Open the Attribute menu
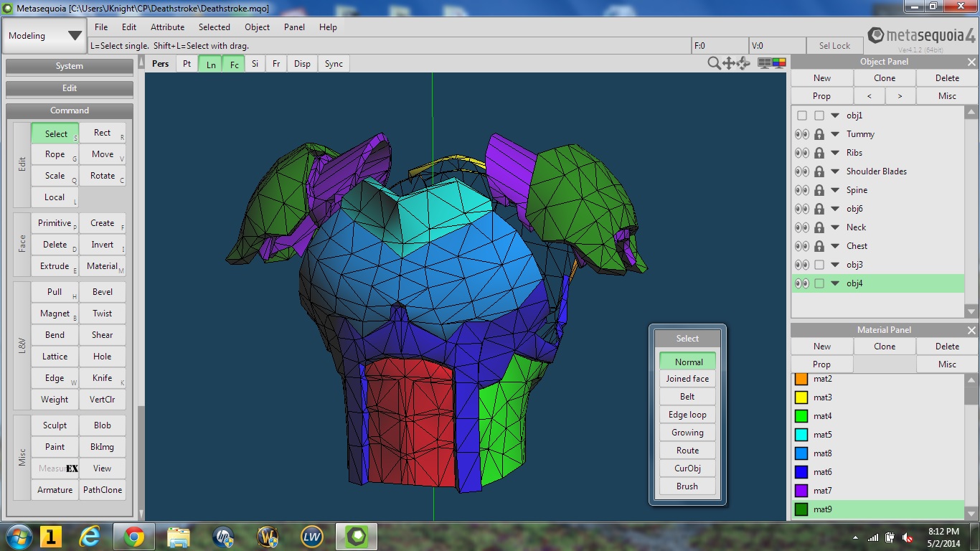The height and width of the screenshot is (551, 980). [167, 27]
